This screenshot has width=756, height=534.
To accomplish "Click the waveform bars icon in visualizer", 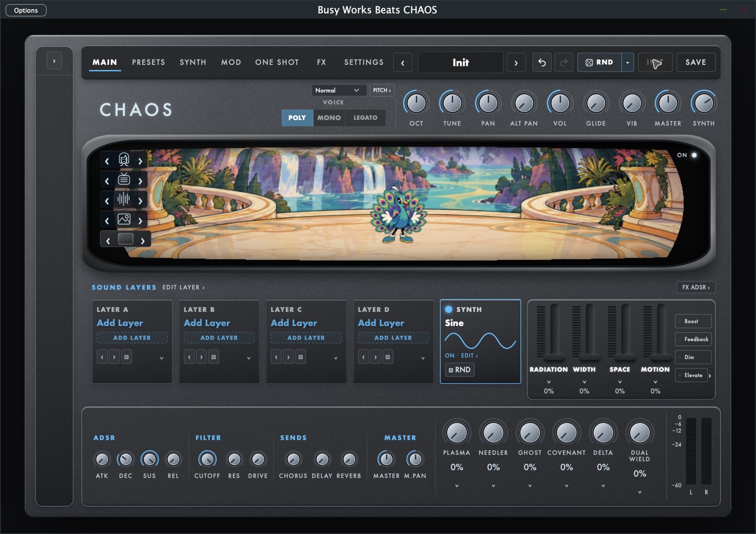I will click(123, 199).
